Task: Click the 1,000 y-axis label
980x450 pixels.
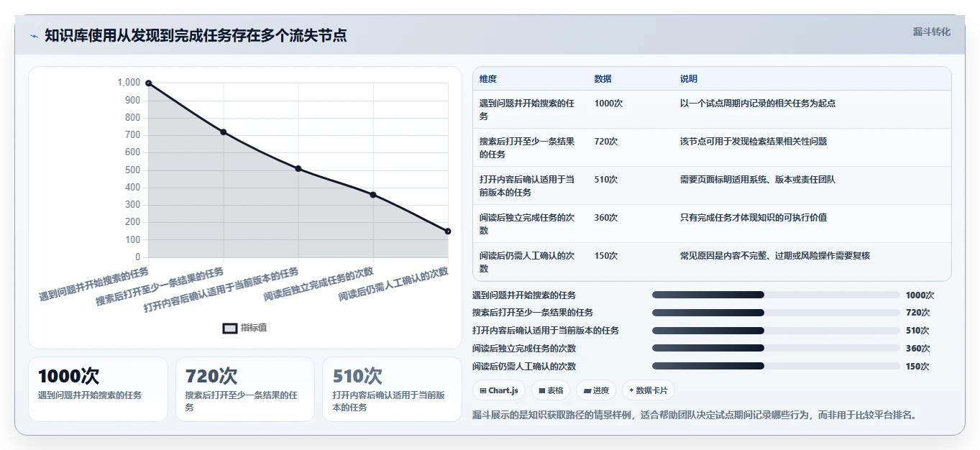Action: pos(129,83)
